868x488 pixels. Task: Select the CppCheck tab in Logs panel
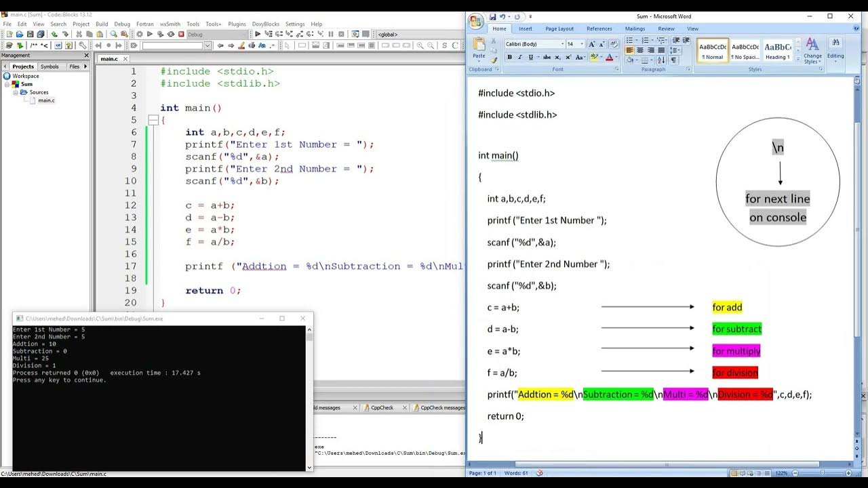[x=382, y=407]
